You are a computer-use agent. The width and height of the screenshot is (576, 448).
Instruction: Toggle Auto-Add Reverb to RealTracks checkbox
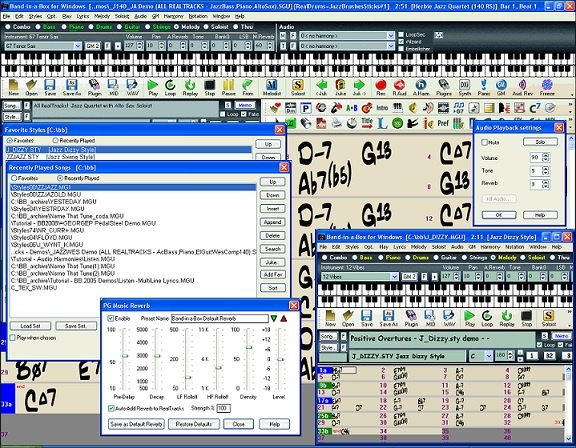(111, 408)
